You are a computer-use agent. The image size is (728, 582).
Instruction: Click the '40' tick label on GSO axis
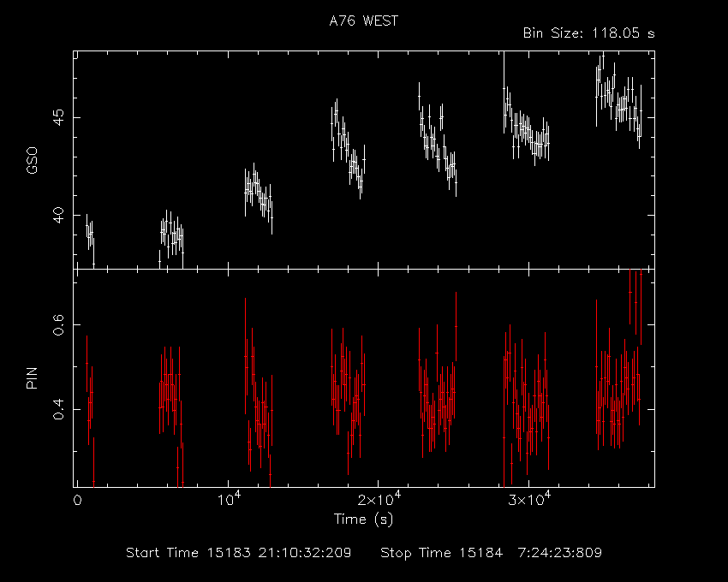[x=58, y=216]
